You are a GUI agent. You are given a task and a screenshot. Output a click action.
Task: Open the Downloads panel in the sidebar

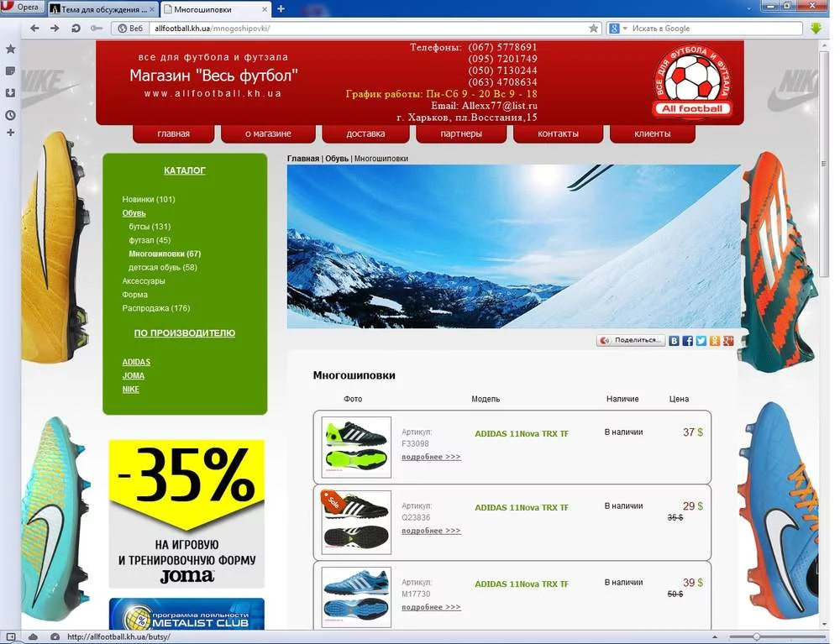tap(10, 93)
